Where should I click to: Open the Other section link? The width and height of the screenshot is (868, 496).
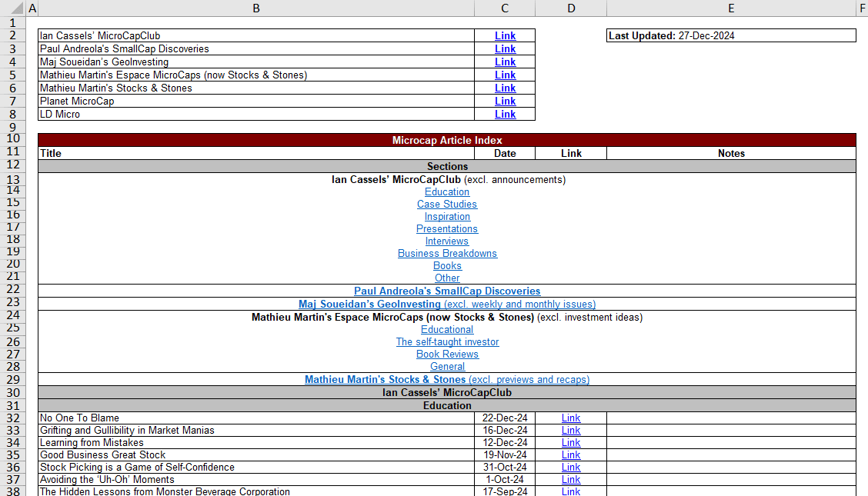(447, 278)
